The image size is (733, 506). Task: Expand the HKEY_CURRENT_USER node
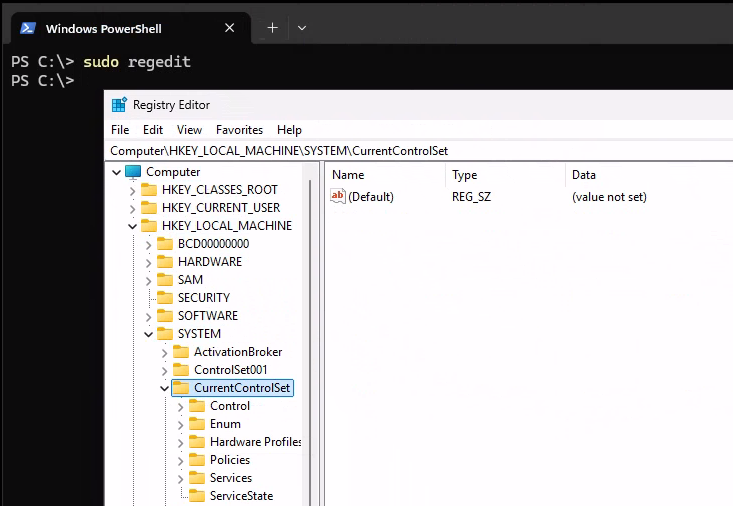click(x=133, y=208)
